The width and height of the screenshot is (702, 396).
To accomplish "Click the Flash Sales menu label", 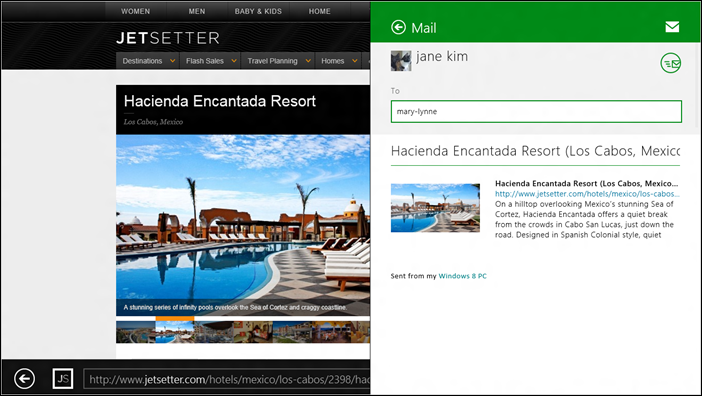I will click(205, 61).
